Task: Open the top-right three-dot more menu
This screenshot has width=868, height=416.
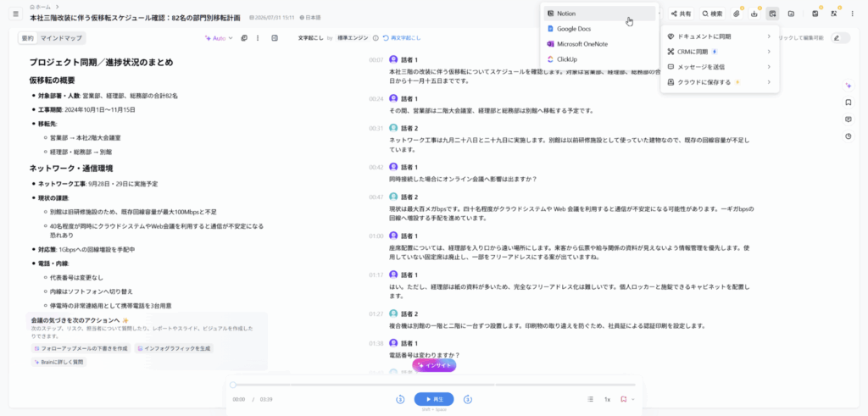Action: pos(853,14)
